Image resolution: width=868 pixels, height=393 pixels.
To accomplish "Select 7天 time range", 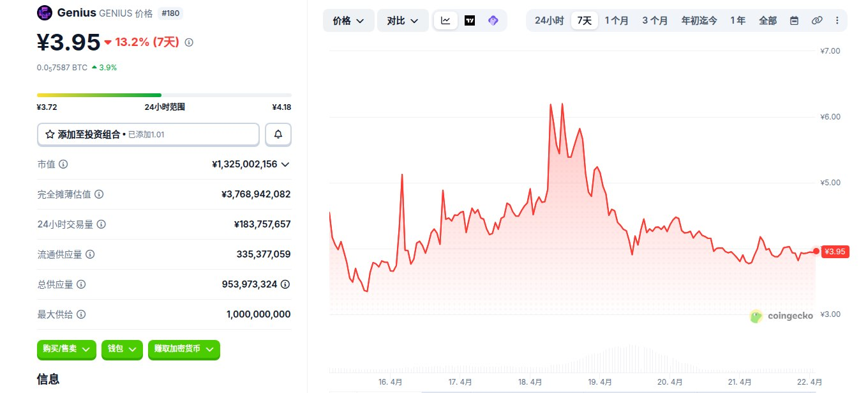I will pos(584,20).
